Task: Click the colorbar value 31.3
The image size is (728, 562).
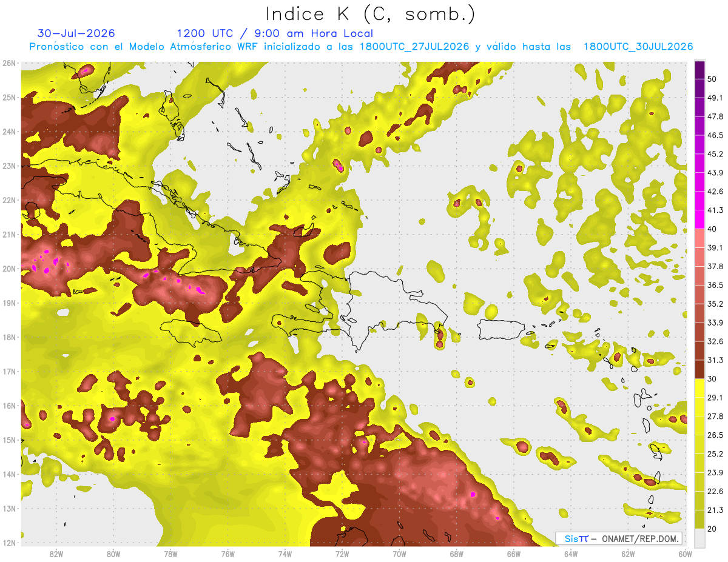Action: pos(715,360)
